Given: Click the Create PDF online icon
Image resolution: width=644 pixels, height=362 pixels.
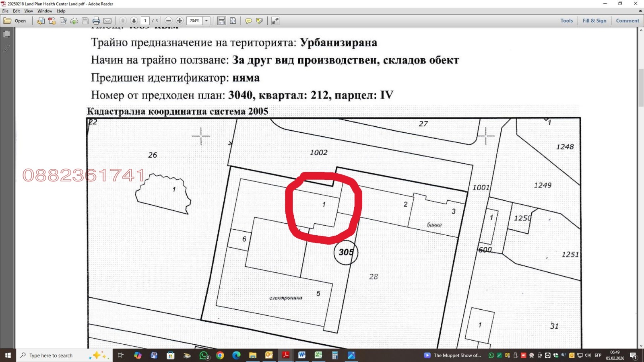Looking at the screenshot, I should click(x=41, y=21).
